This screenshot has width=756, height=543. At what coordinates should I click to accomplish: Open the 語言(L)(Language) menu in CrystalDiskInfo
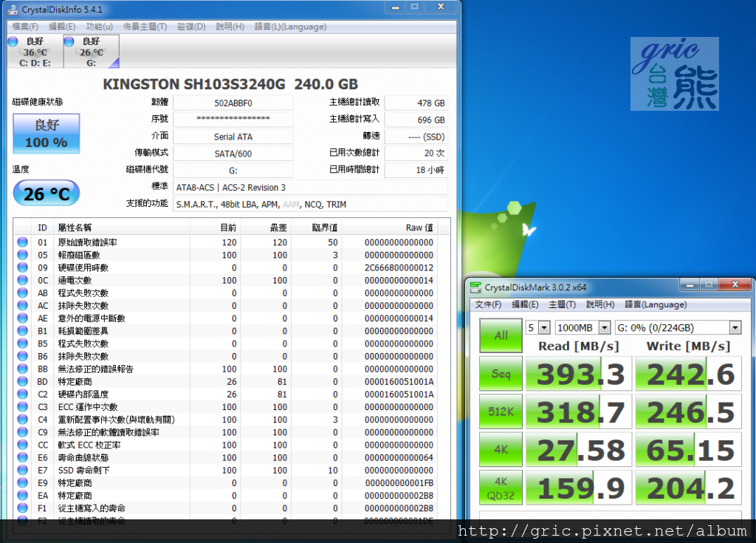click(290, 27)
